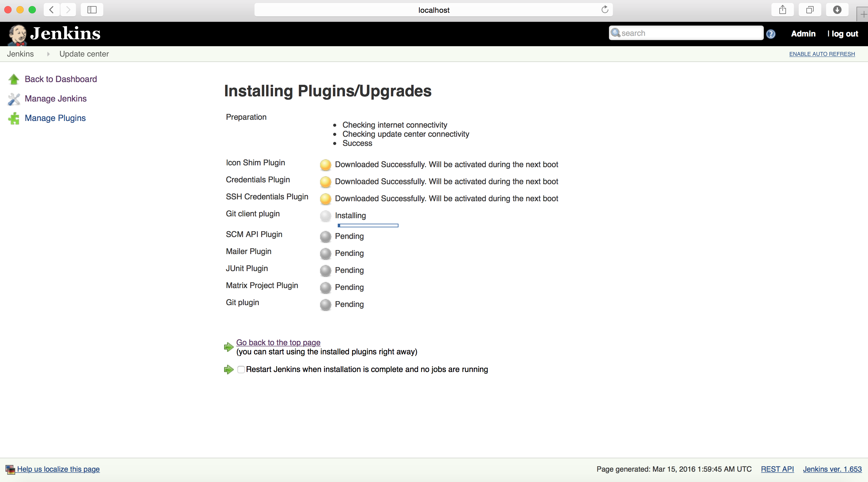Image resolution: width=868 pixels, height=482 pixels.
Task: Click the status ball for Git client plugin
Action: [x=326, y=216]
